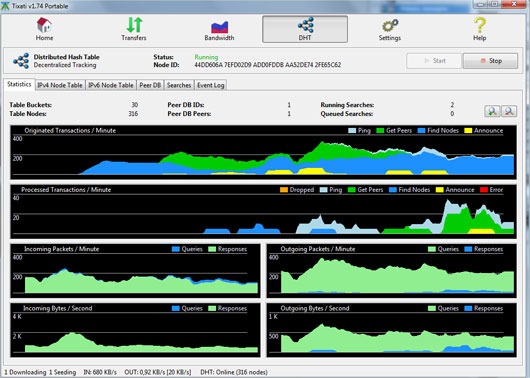Click the Node ID hash value

coord(267,65)
